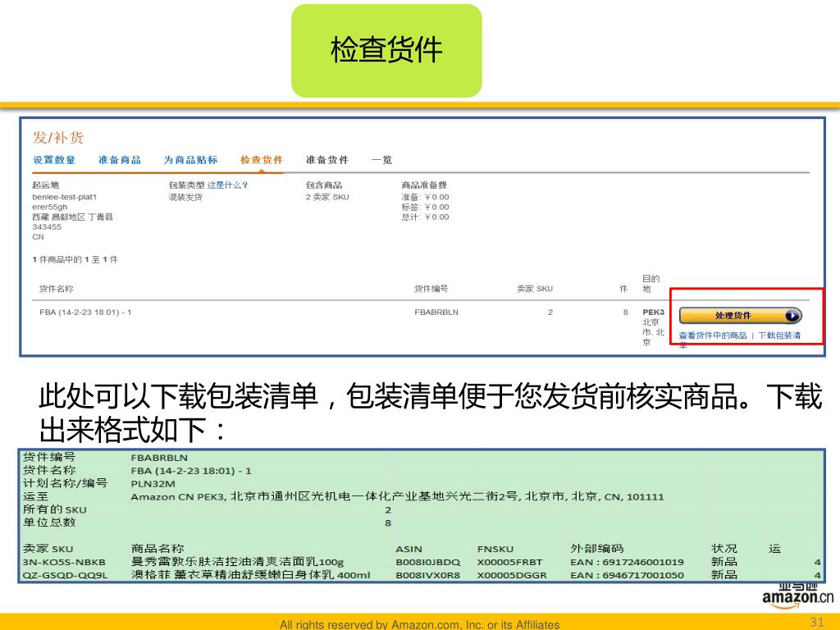Click shipment name FBA (14-2-23 18:01) - 1 row

pos(85,312)
